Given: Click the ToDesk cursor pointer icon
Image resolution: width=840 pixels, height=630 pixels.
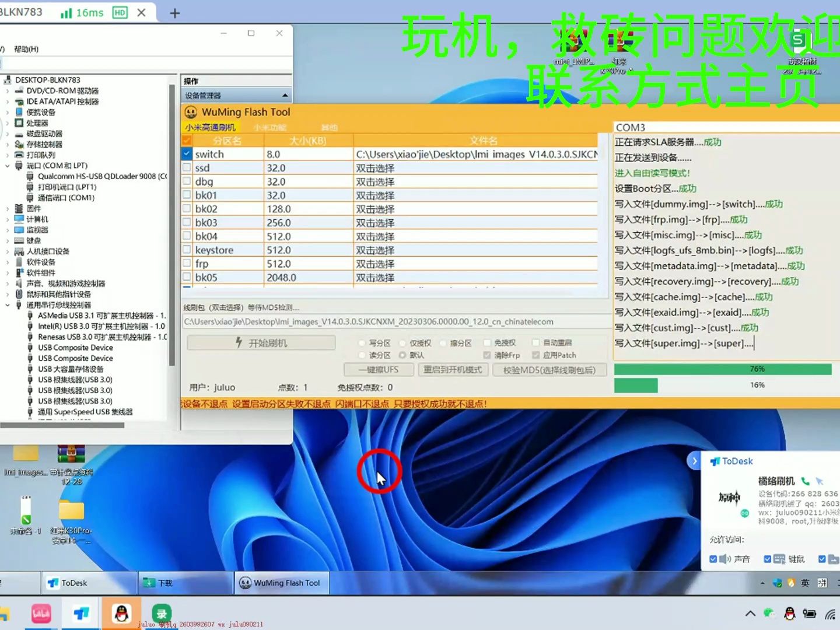Looking at the screenshot, I should point(820,481).
